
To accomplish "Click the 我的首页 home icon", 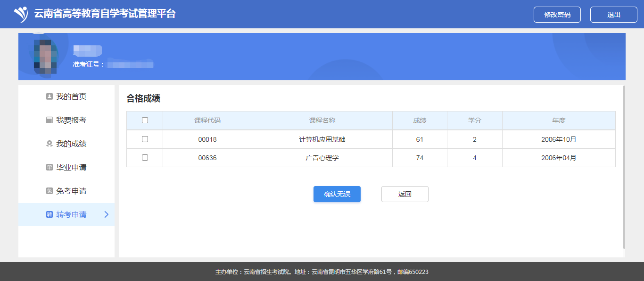I will (x=49, y=97).
